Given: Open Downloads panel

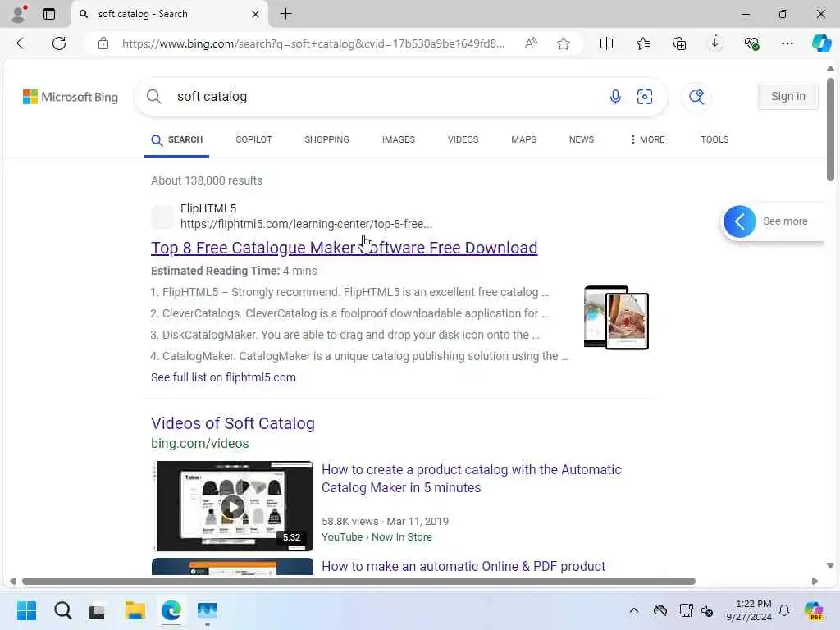Looking at the screenshot, I should tap(714, 43).
